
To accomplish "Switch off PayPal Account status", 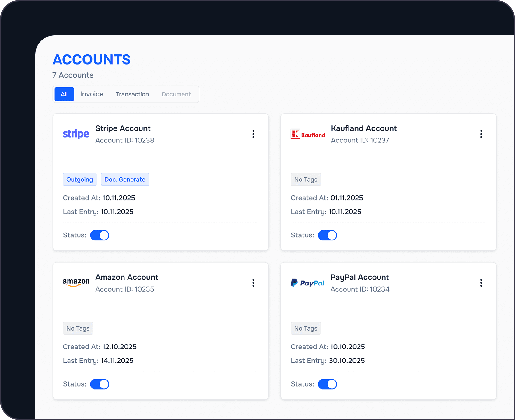I will [x=327, y=384].
